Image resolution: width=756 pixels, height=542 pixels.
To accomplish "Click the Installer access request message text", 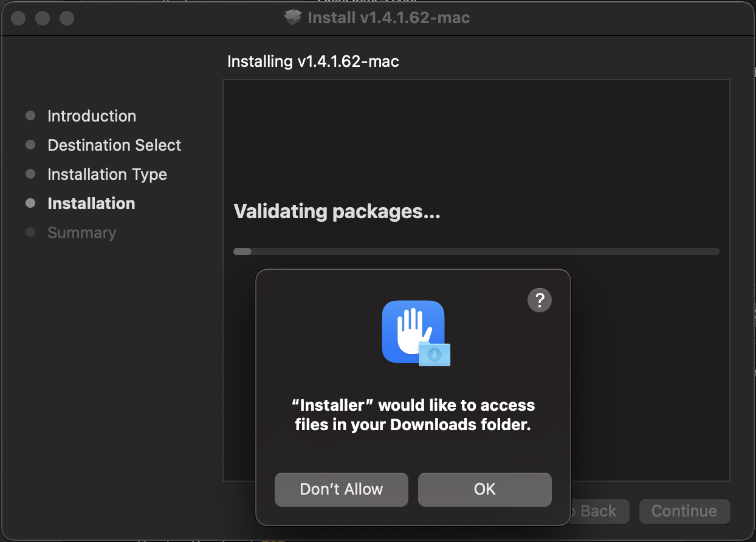I will 413,415.
